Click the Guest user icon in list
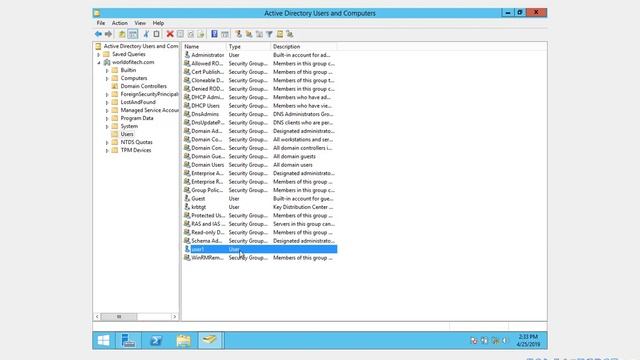 (x=187, y=198)
